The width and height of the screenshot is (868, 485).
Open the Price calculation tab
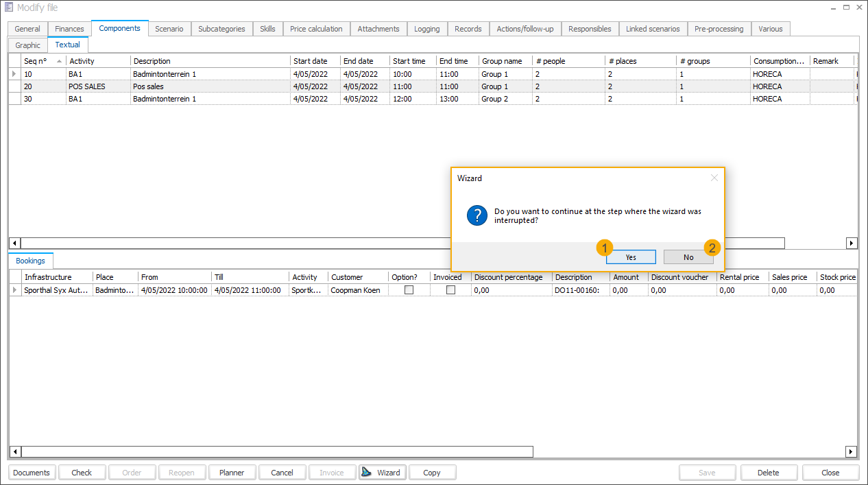[316, 29]
